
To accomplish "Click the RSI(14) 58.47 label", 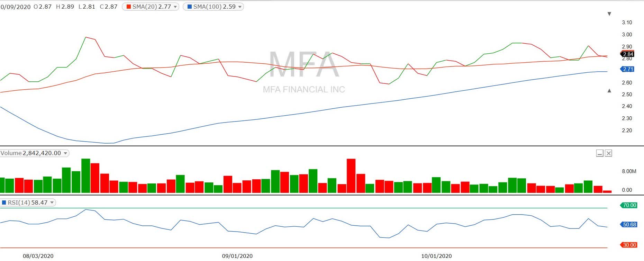I will tap(28, 202).
